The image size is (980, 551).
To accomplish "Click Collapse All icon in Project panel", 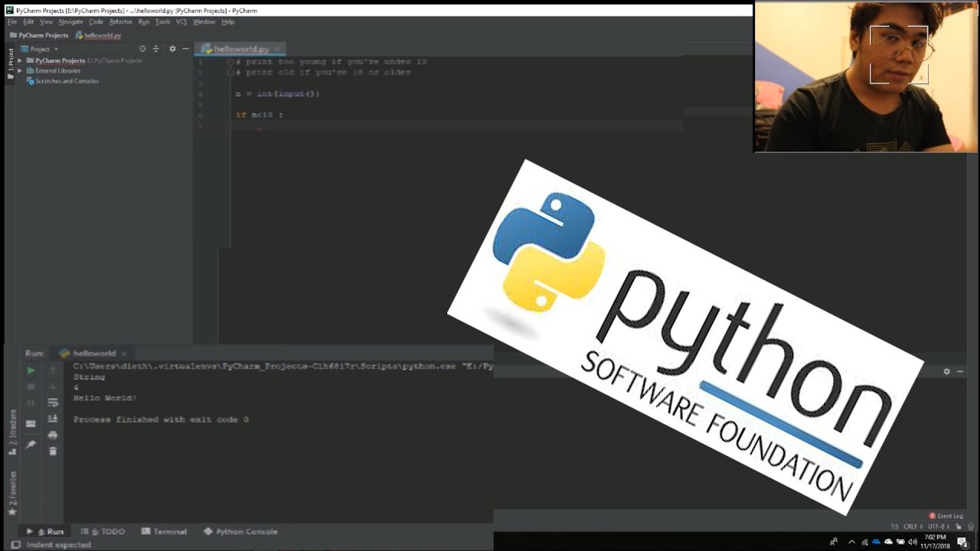I will coord(156,49).
